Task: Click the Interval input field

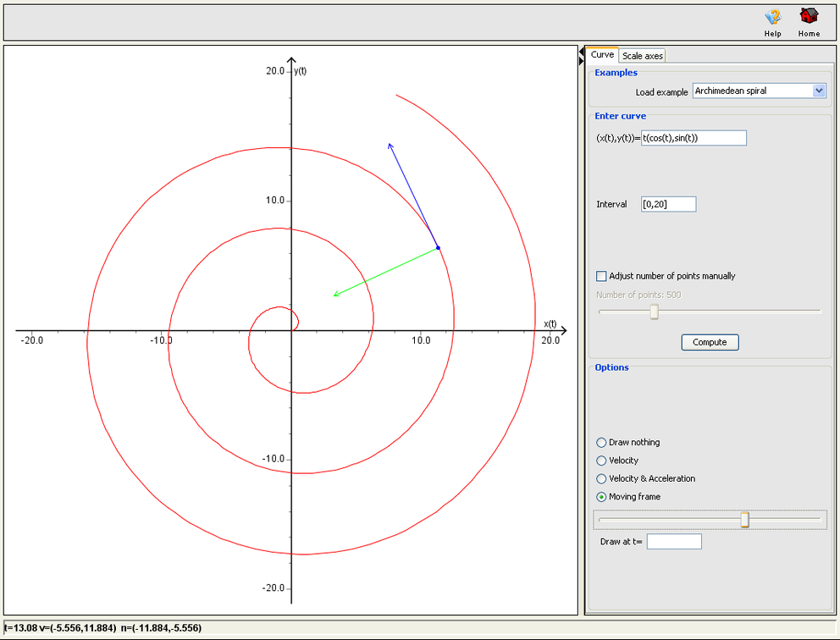Action: 668,203
